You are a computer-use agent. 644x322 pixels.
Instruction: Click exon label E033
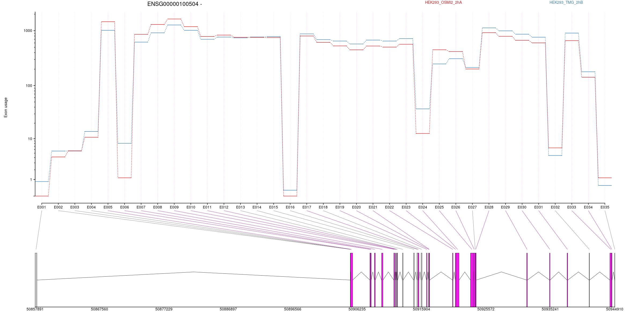click(x=572, y=207)
